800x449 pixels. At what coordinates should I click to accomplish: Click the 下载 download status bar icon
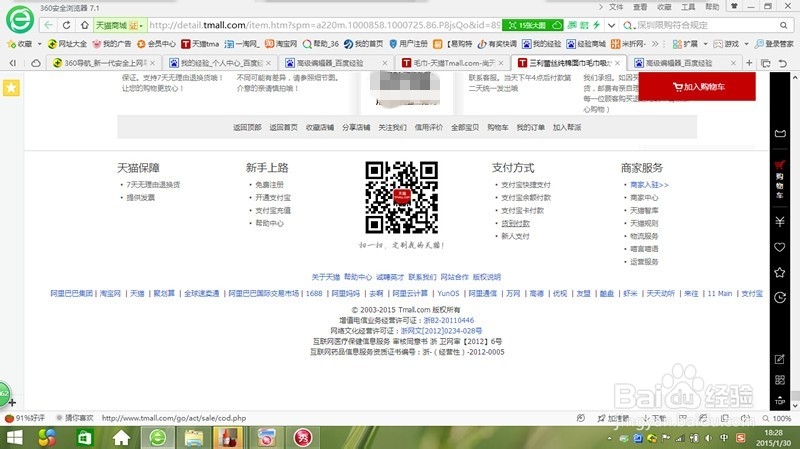655,418
